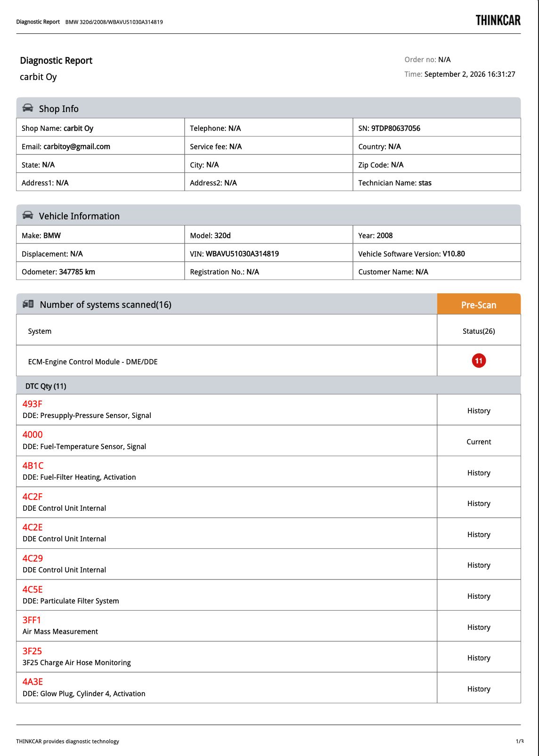Click the carbitoy@gmail.com email address
This screenshot has height=756, width=539.
[77, 146]
